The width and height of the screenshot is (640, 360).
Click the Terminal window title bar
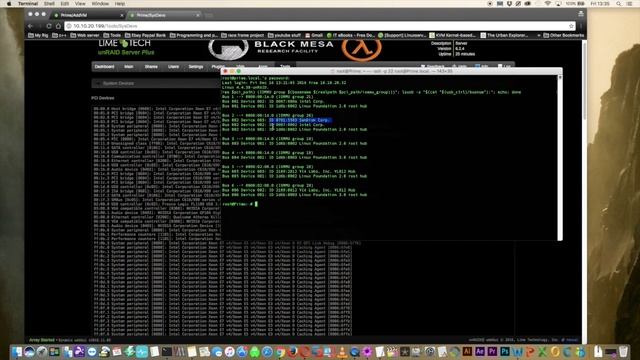[x=392, y=71]
